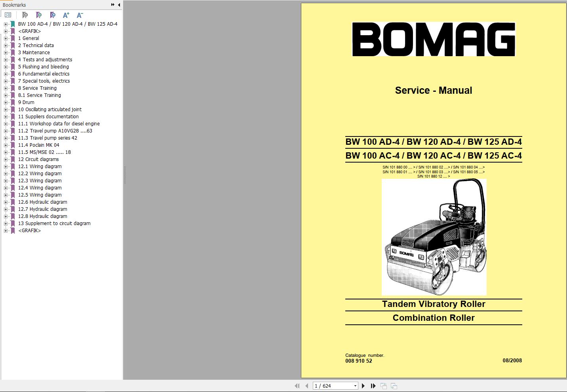Click the expand-all double chevron in Bookmarks header
The image size is (567, 392).
(113, 5)
